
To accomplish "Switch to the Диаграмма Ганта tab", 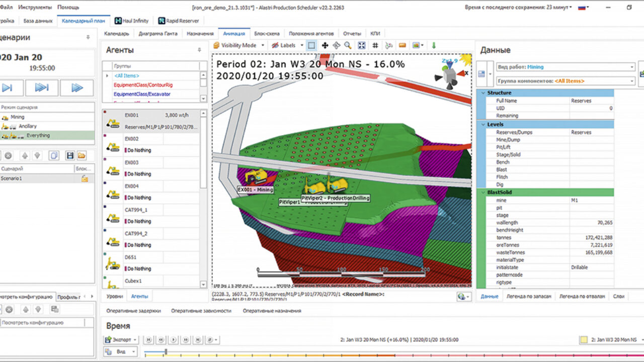I will tap(157, 34).
